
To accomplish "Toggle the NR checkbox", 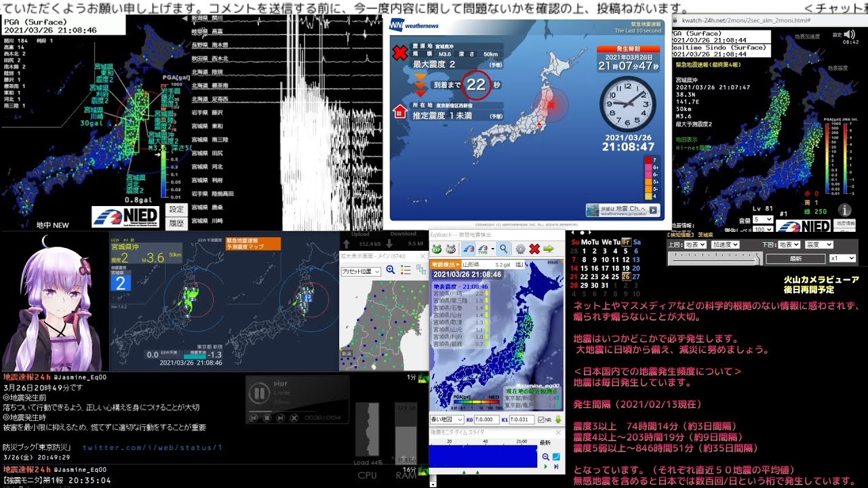I will (540, 420).
